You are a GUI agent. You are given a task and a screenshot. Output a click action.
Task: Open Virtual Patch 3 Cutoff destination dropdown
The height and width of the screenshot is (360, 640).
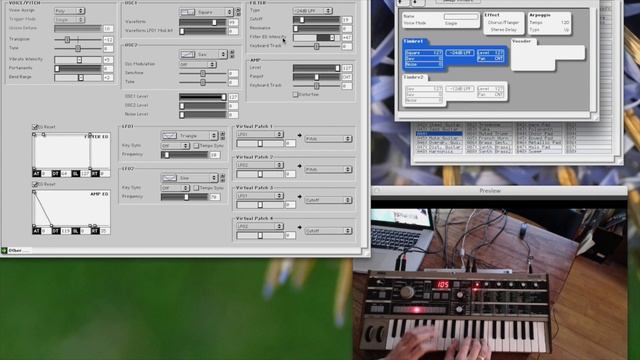click(328, 200)
